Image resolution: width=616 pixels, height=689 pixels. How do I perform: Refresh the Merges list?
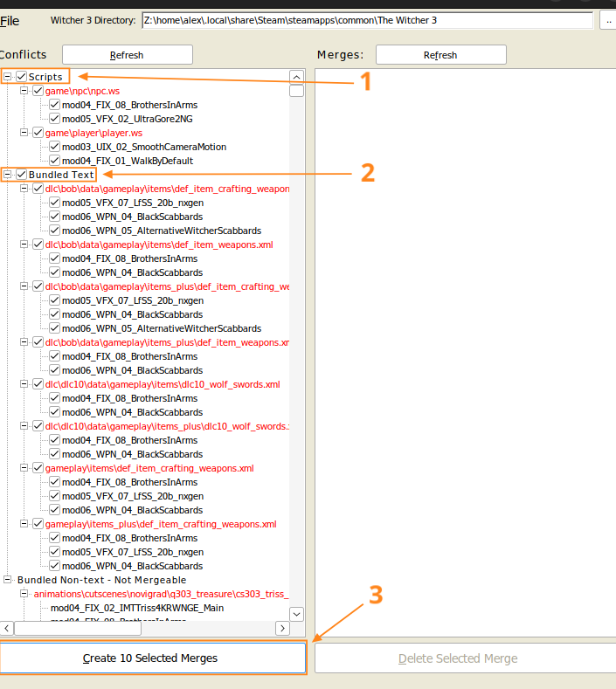[x=440, y=55]
